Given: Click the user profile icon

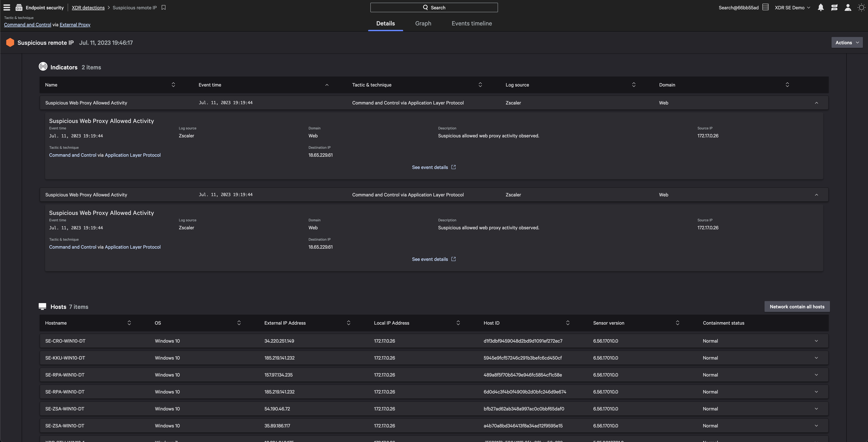Looking at the screenshot, I should pos(848,7).
